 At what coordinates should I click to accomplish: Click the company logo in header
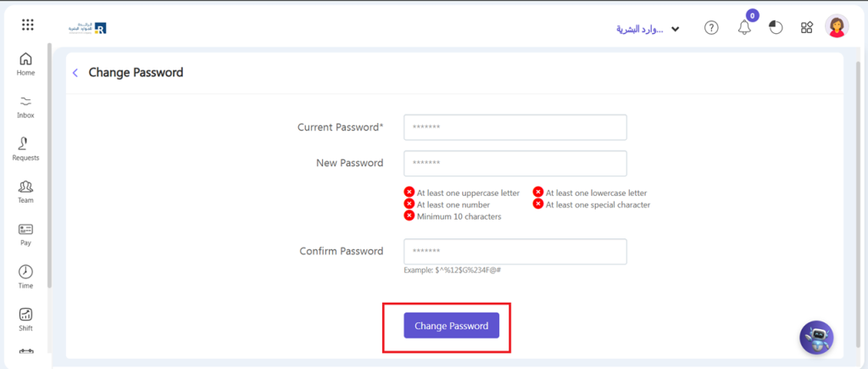tap(87, 28)
